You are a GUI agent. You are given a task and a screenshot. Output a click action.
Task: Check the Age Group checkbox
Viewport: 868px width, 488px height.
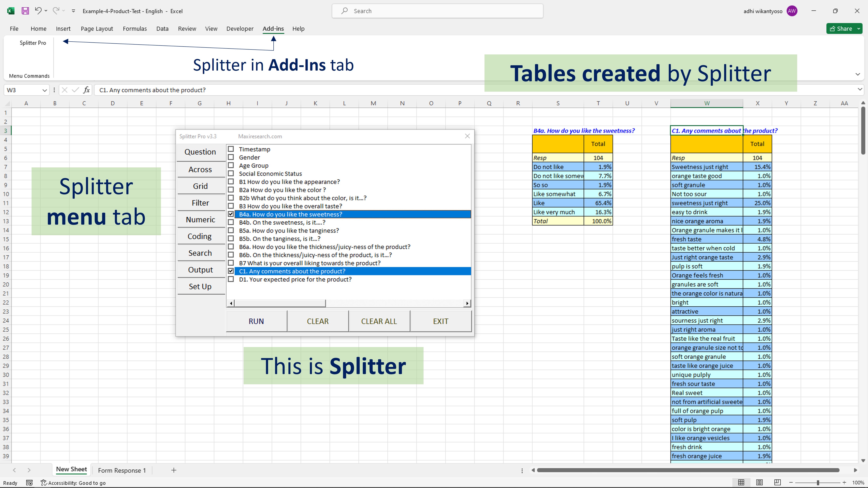point(231,165)
